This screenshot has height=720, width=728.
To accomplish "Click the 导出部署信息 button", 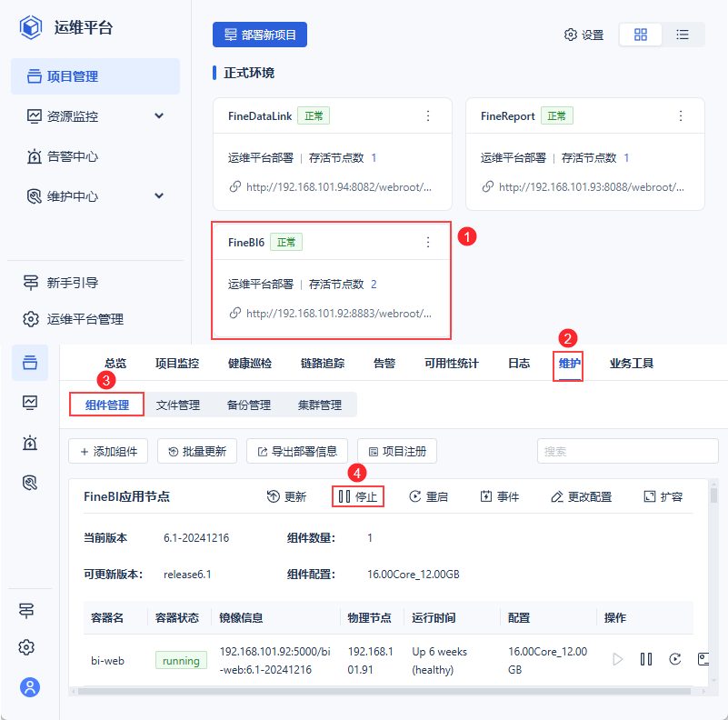I will 297,451.
